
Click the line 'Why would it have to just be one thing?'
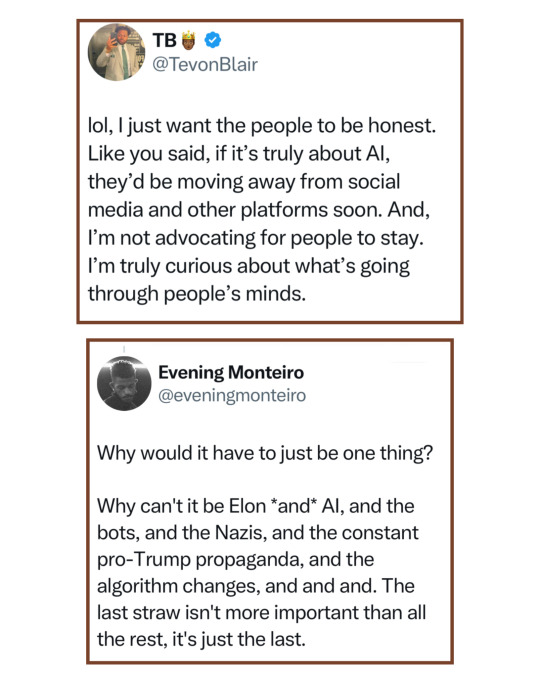pyautogui.click(x=265, y=454)
